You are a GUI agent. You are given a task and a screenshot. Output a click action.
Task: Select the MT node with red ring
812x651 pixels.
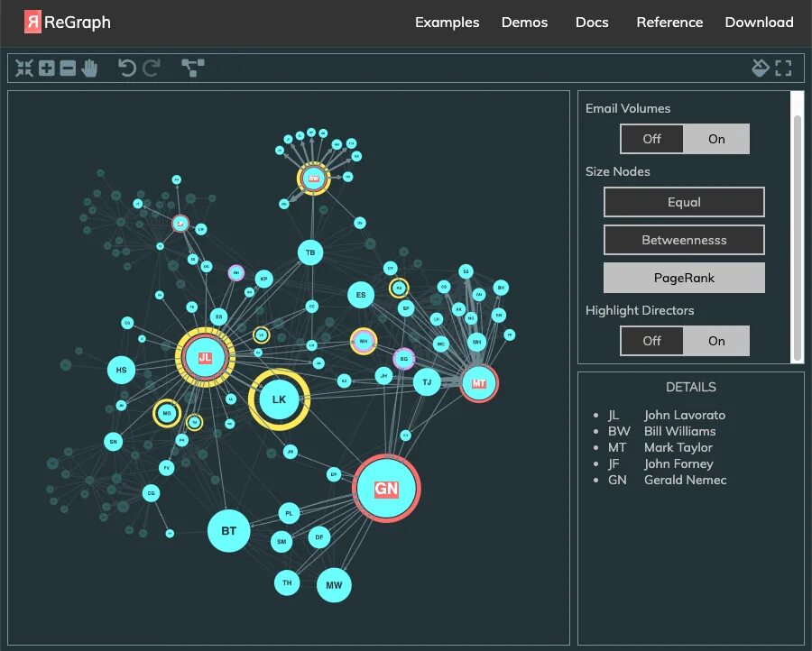pyautogui.click(x=479, y=383)
